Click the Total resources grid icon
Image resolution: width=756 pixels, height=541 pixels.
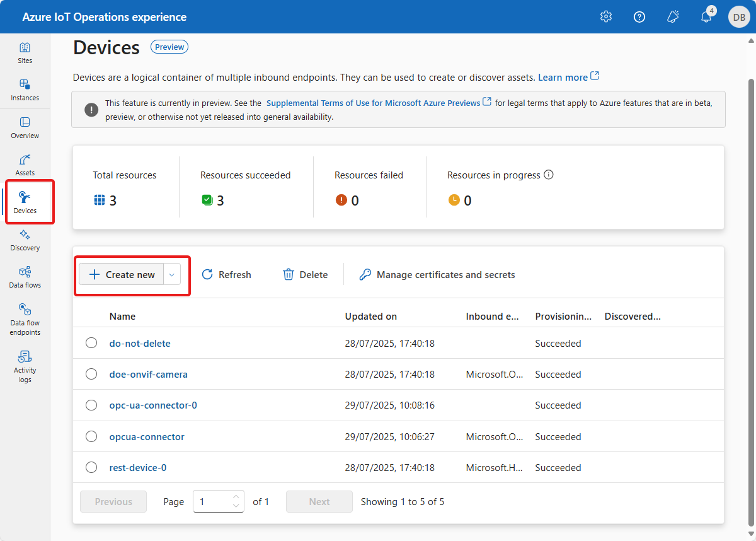point(99,201)
